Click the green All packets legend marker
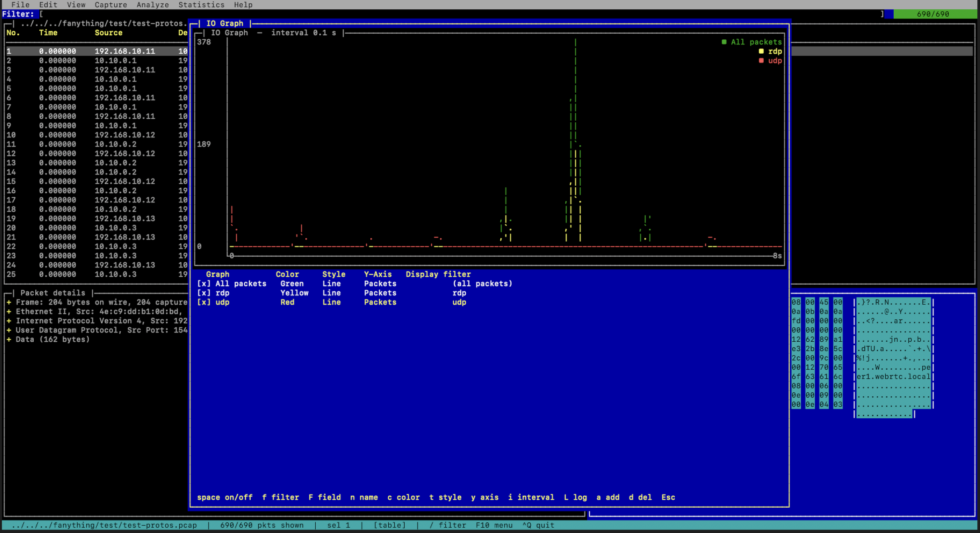Image resolution: width=980 pixels, height=533 pixels. click(724, 42)
